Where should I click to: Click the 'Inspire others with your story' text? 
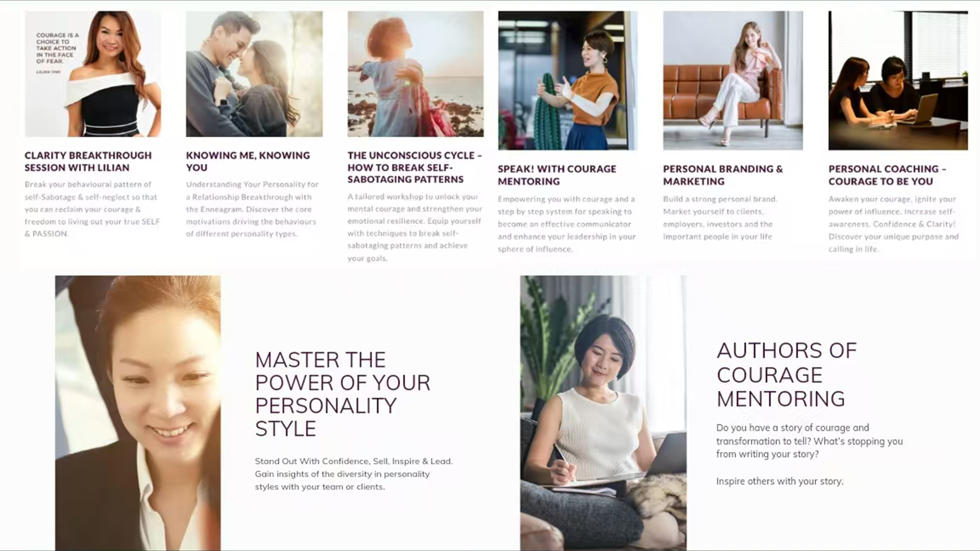(779, 481)
